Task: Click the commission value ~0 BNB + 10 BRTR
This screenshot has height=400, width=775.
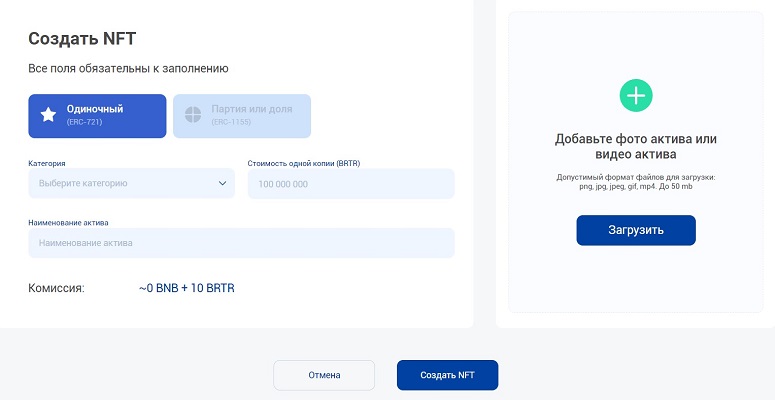Action: (x=187, y=289)
